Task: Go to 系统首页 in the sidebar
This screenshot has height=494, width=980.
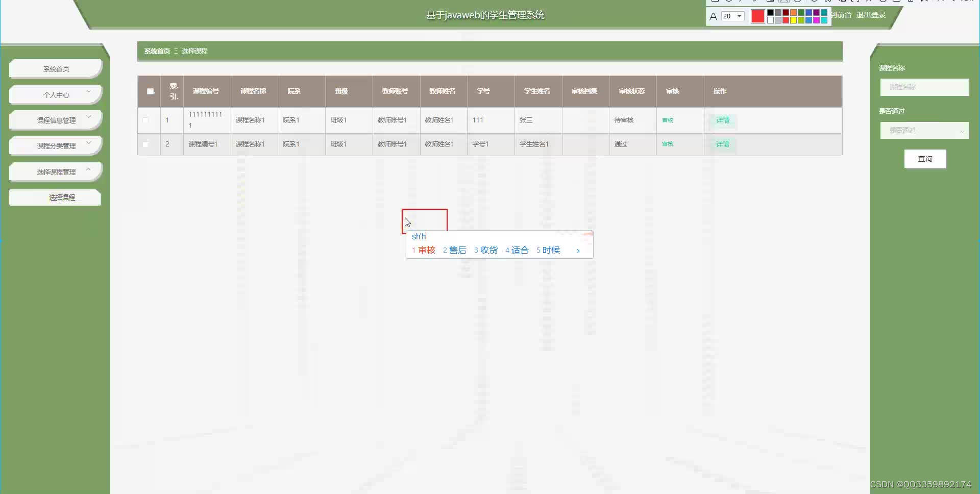Action: [x=56, y=69]
